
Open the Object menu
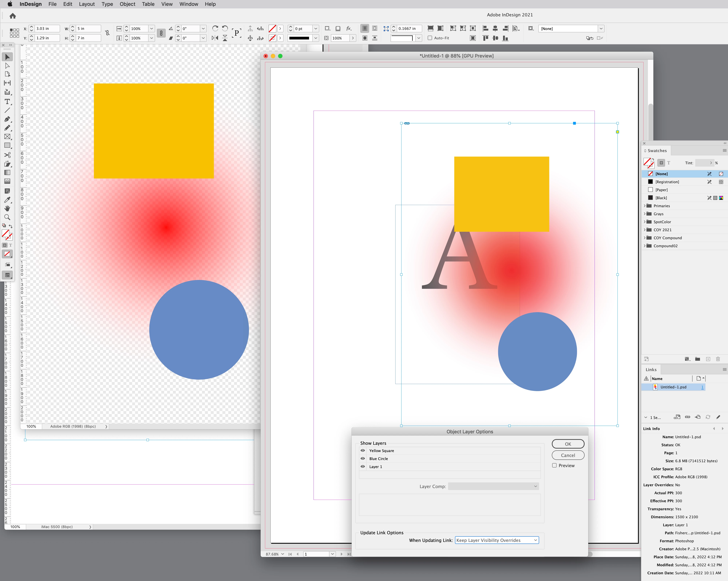click(127, 4)
